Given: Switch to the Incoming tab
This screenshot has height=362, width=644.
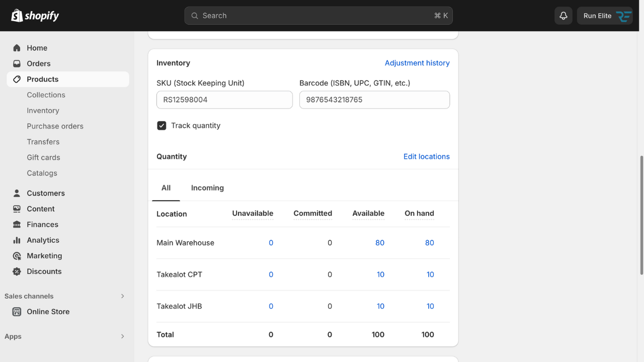Looking at the screenshot, I should pos(207,188).
